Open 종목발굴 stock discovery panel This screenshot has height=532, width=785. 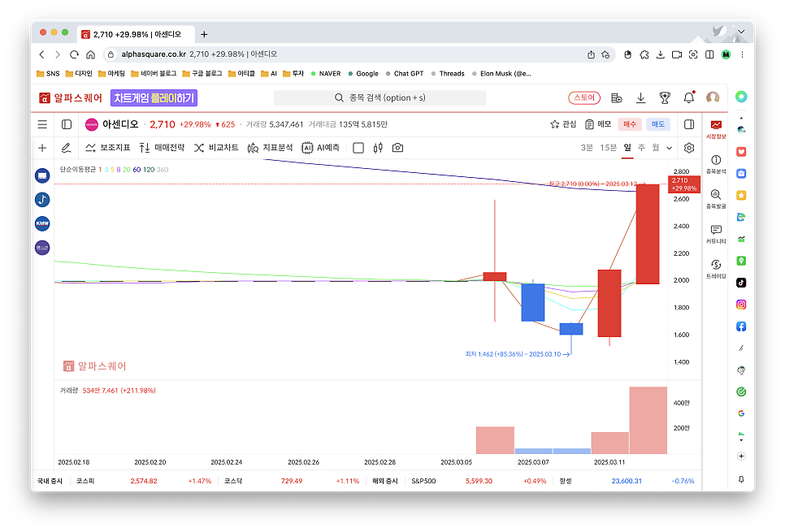tap(716, 199)
